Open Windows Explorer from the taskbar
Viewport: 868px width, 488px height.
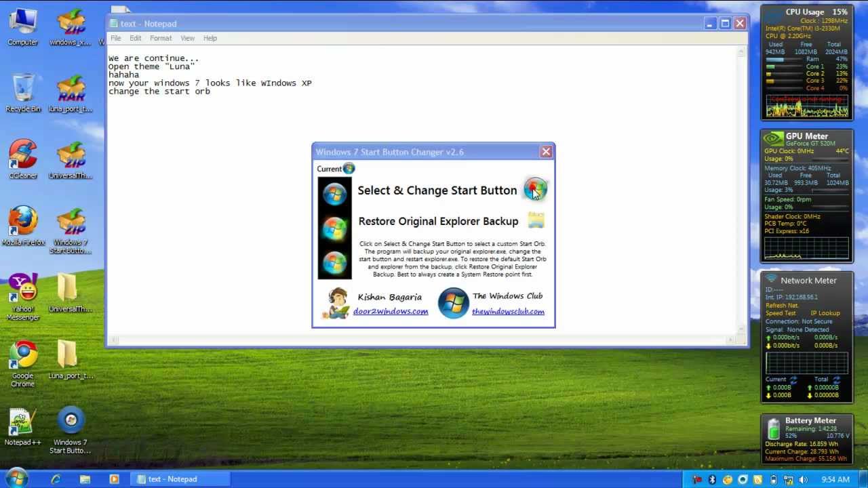pos(85,479)
